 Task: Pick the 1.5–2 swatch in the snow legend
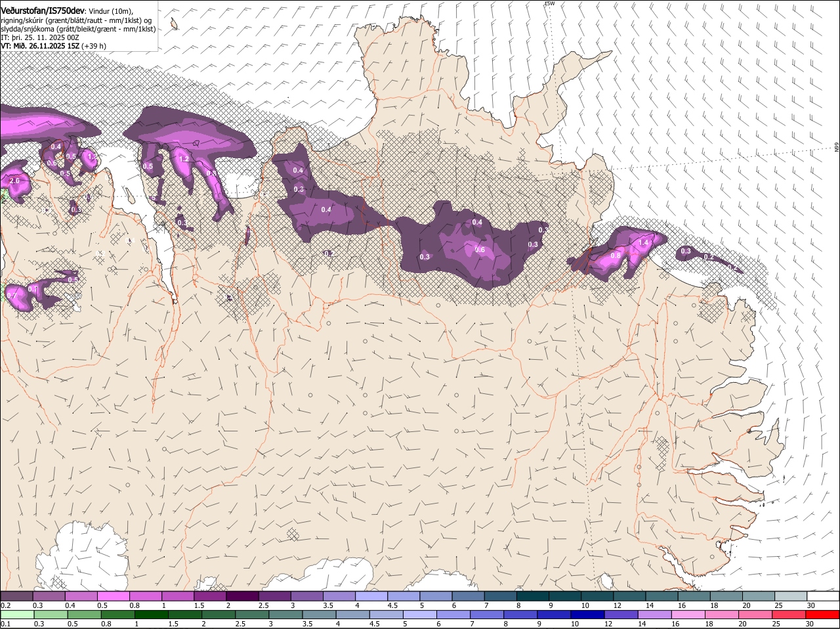tap(209, 596)
